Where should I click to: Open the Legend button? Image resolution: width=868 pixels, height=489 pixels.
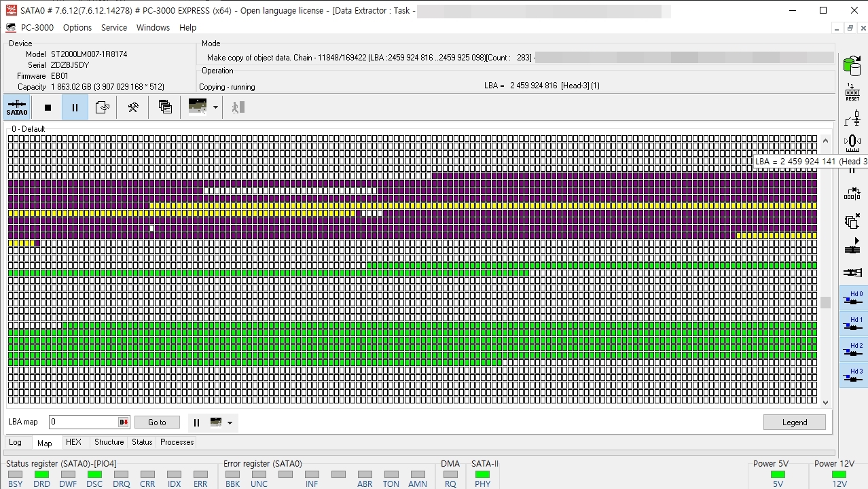795,422
